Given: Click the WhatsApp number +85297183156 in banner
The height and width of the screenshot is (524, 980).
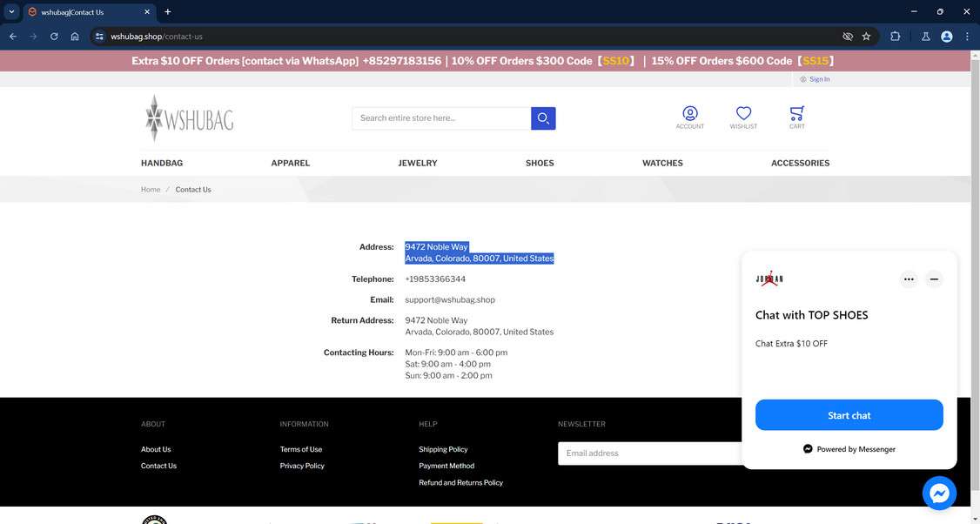Looking at the screenshot, I should (x=402, y=61).
